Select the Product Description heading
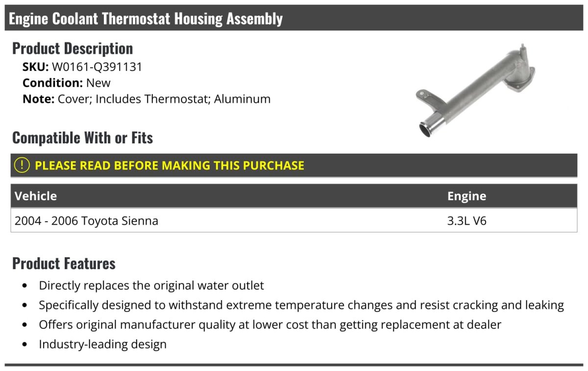Image resolution: width=588 pixels, height=371 pixels. 73,48
